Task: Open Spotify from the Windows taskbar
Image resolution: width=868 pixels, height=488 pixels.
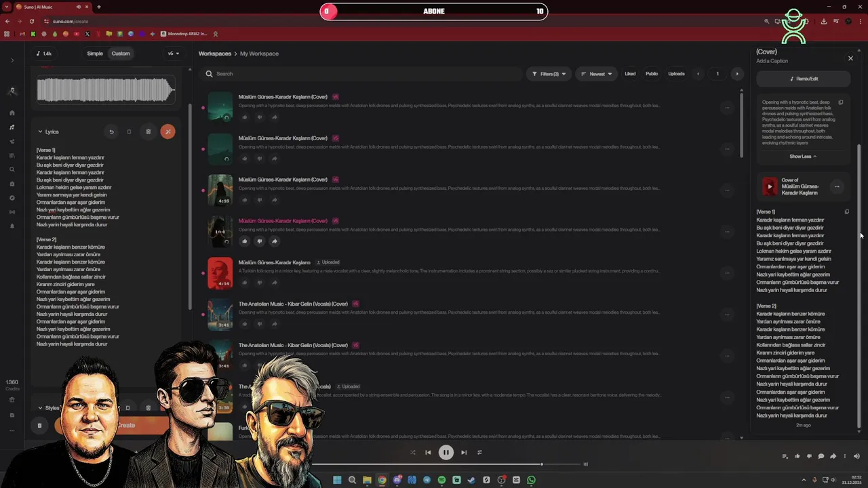Action: point(441,480)
